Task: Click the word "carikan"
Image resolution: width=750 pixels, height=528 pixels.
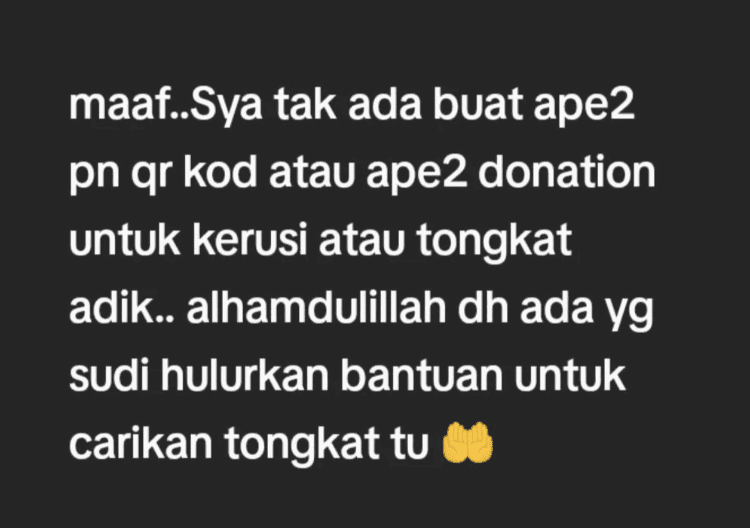Action: pos(141,444)
